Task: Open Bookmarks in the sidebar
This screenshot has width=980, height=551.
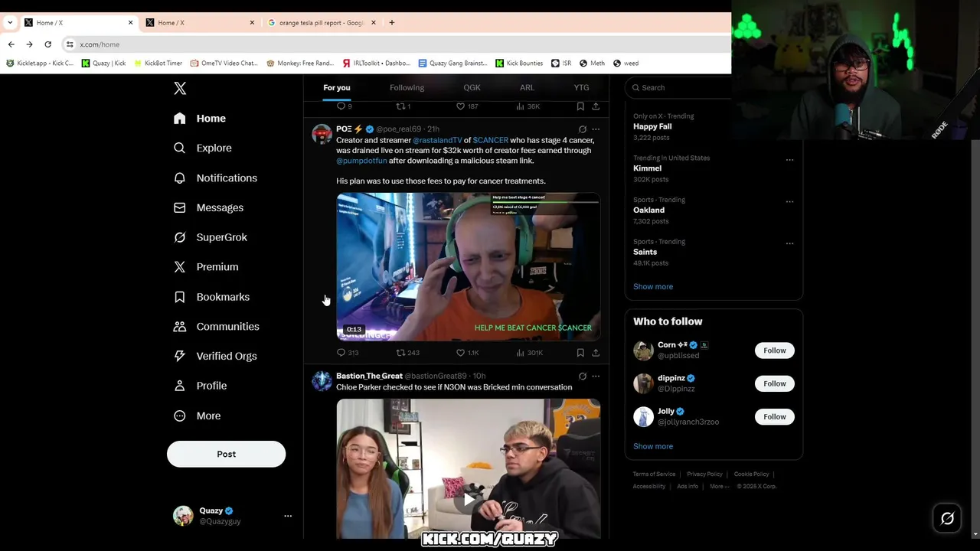Action: [x=211, y=297]
